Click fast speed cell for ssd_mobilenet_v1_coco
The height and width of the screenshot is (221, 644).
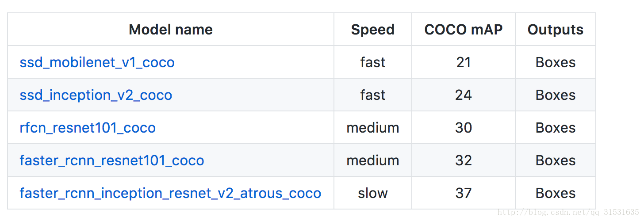372,62
